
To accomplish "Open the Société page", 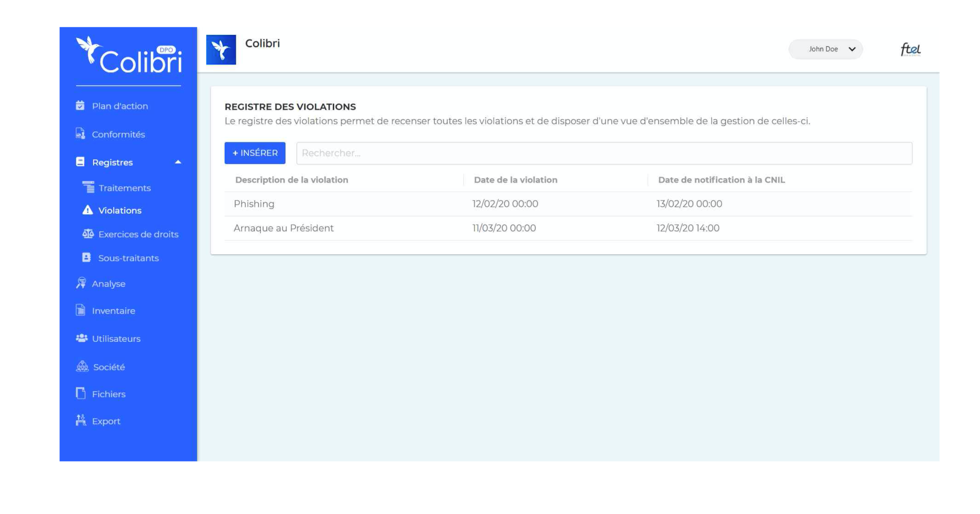I will click(x=109, y=367).
